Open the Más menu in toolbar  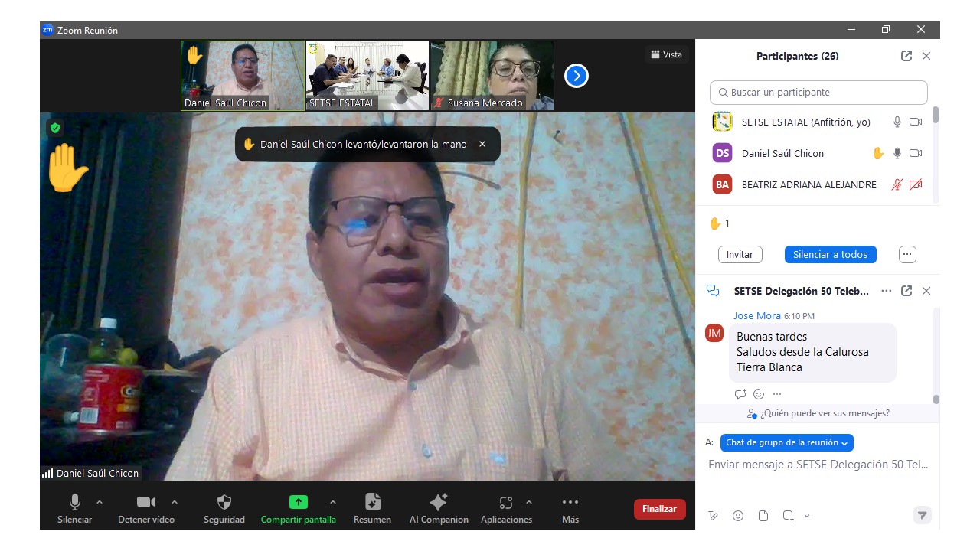point(570,503)
